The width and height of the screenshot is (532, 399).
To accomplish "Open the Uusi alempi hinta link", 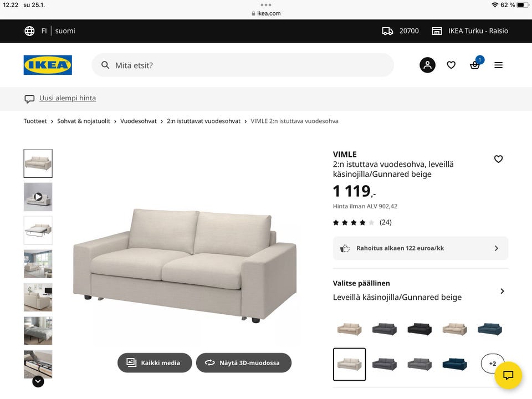I will [68, 98].
